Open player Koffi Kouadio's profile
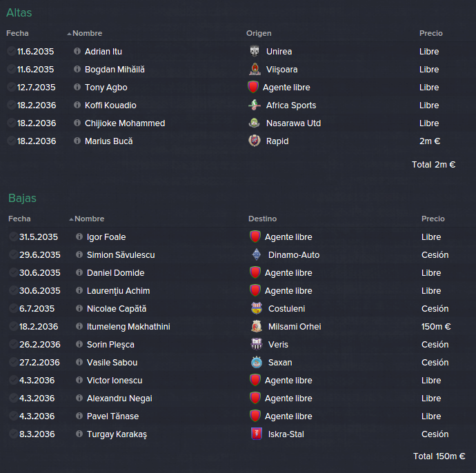Image resolution: width=476 pixels, height=473 pixels. (110, 105)
